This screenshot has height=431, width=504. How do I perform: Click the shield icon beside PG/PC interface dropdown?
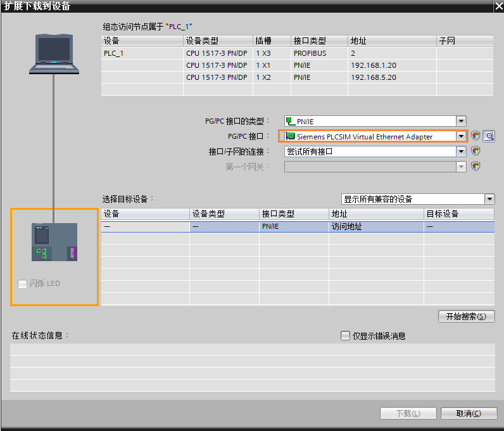point(476,136)
